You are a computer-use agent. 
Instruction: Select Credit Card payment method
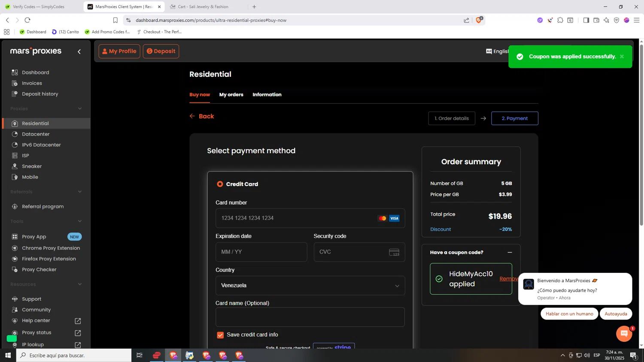[220, 184]
